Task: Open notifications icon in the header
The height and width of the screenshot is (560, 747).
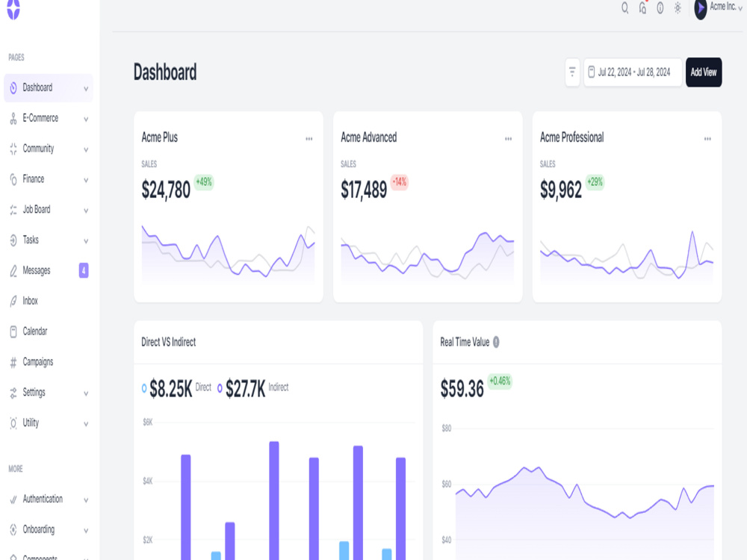Action: [x=642, y=8]
